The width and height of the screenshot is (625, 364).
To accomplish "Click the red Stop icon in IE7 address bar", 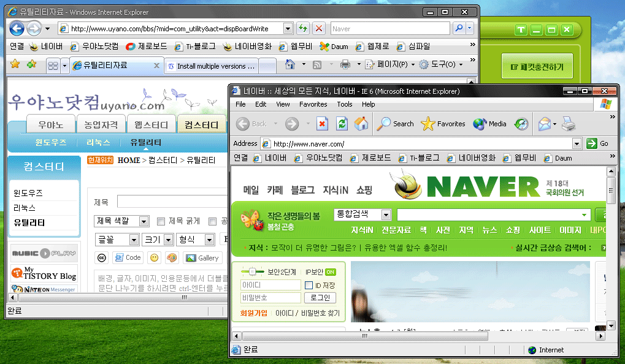I will [x=319, y=28].
